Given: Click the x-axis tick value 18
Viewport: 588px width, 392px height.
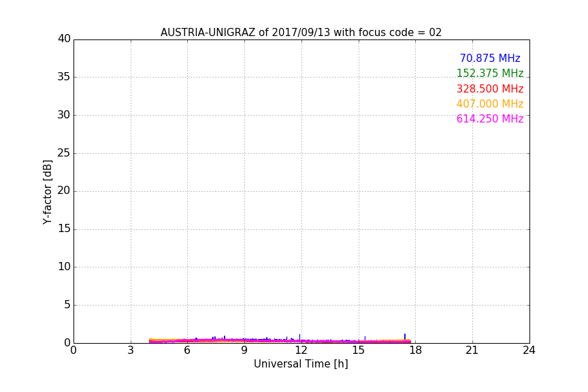Looking at the screenshot, I should [x=415, y=350].
